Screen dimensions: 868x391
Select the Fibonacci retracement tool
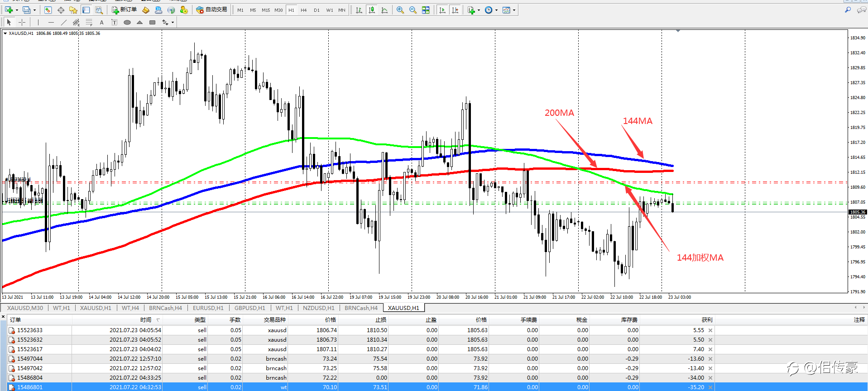89,22
